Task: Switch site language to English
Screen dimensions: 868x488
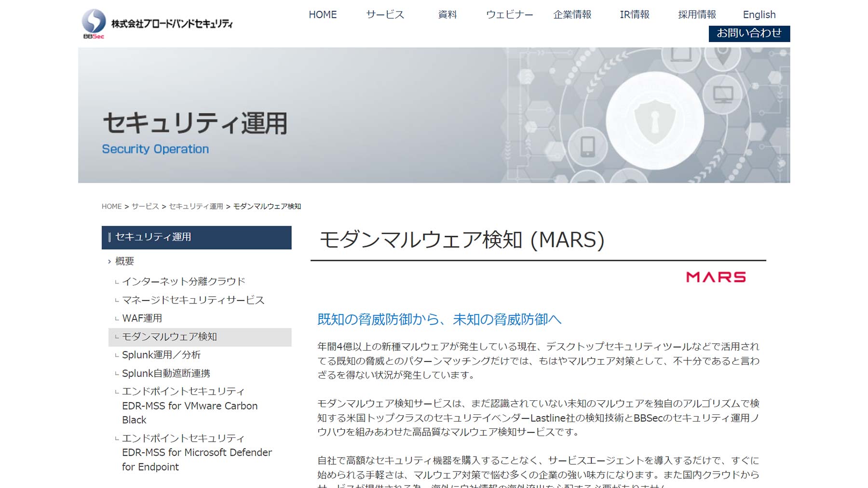Action: pos(759,14)
